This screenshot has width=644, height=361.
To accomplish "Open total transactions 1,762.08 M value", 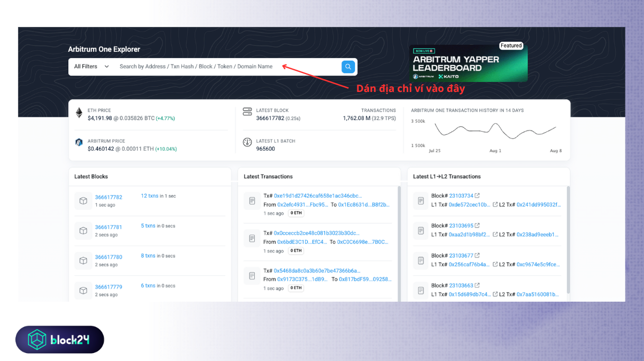I will coord(357,118).
